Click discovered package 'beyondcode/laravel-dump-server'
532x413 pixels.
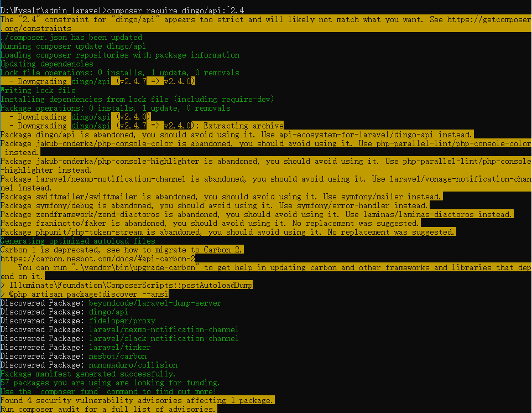point(155,302)
